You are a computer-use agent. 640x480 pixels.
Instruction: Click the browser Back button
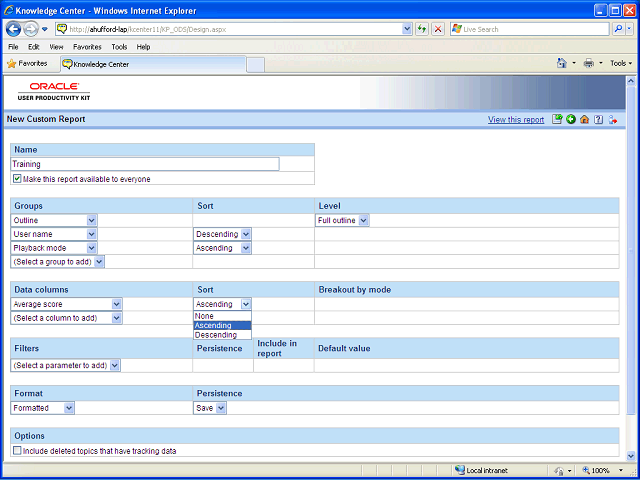click(13, 29)
